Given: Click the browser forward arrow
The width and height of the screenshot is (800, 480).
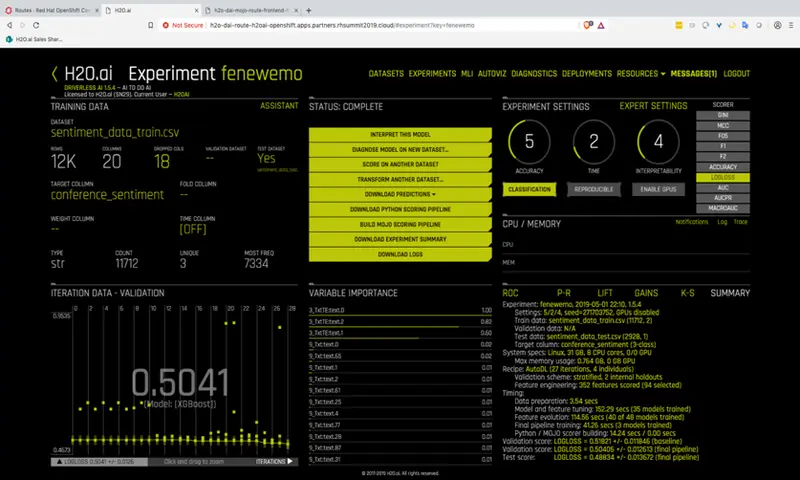Looking at the screenshot, I should pos(22,25).
